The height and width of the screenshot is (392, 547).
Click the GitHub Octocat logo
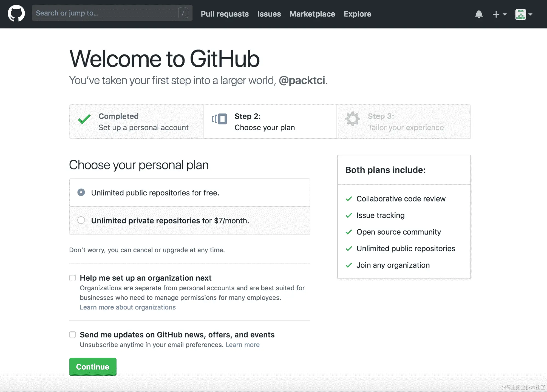(16, 13)
